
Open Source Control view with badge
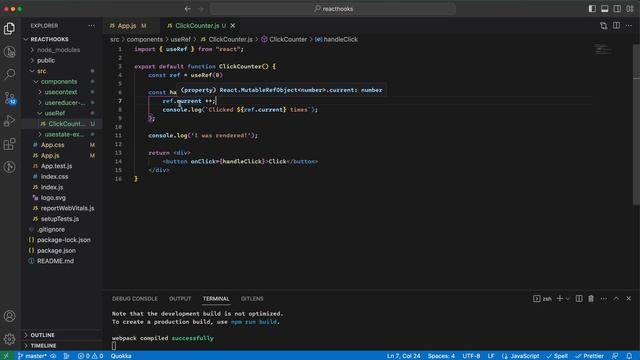coord(9,98)
